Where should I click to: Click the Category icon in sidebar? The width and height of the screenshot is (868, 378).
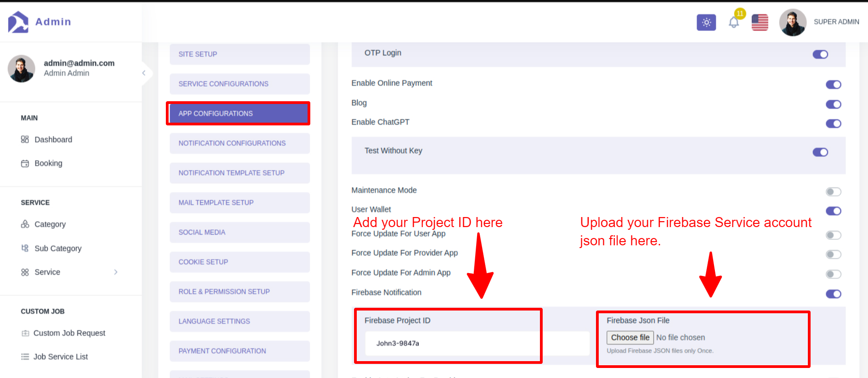tap(25, 224)
